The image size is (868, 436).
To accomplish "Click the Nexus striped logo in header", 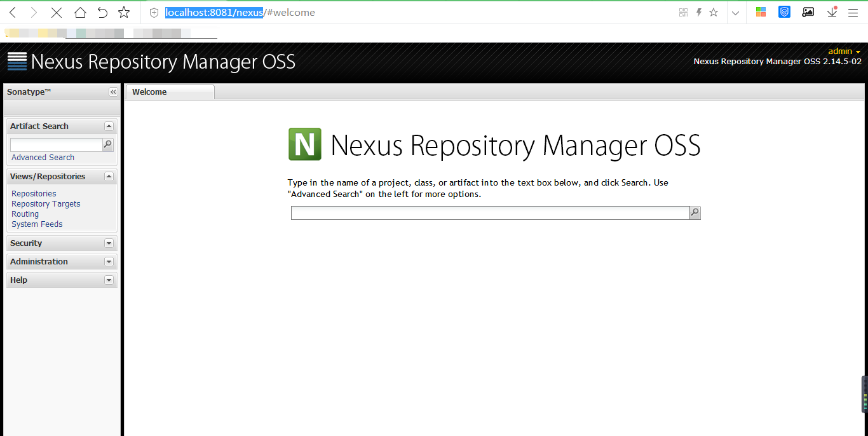I will coord(17,61).
